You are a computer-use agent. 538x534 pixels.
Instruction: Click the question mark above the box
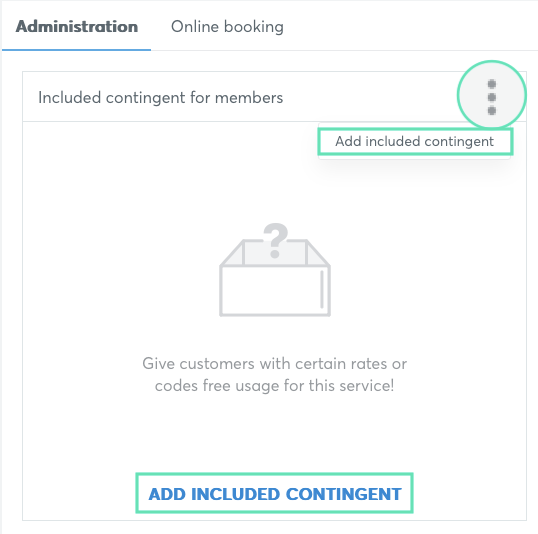point(276,240)
